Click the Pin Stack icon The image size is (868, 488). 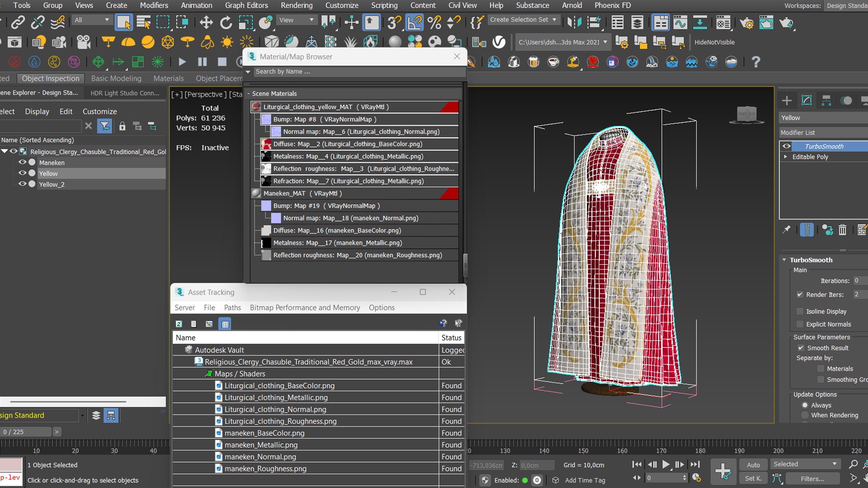[787, 230]
